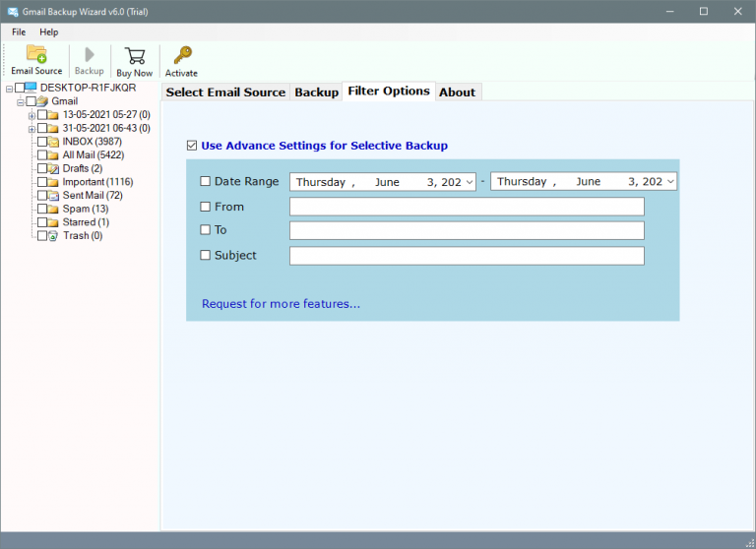Check the Gmail account checkbox
The height and width of the screenshot is (549, 756).
pyautogui.click(x=31, y=101)
